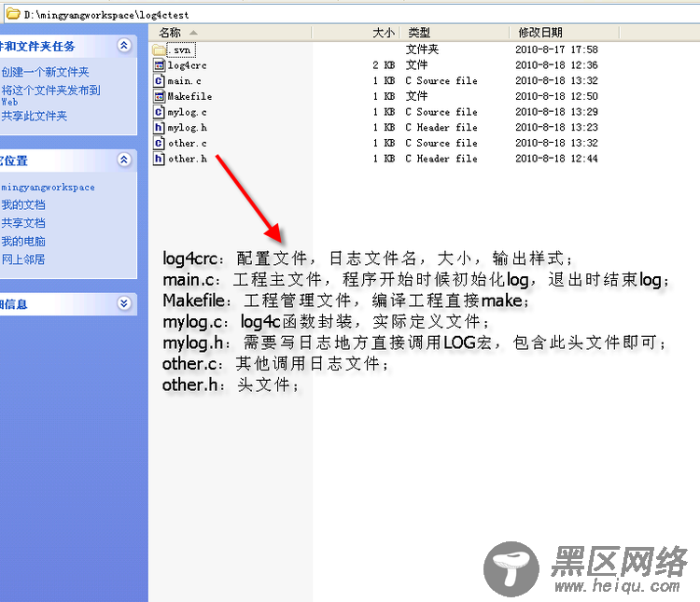This screenshot has width=700, height=602.
Task: Click the main.c source file icon
Action: pos(159,81)
